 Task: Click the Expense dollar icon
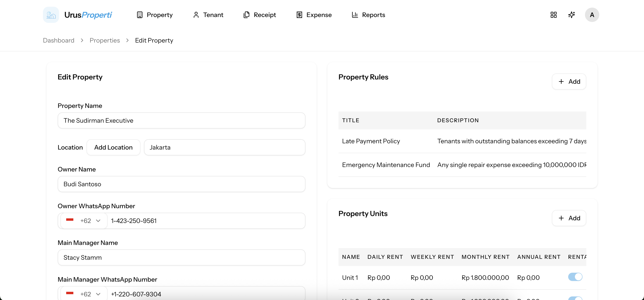click(299, 15)
